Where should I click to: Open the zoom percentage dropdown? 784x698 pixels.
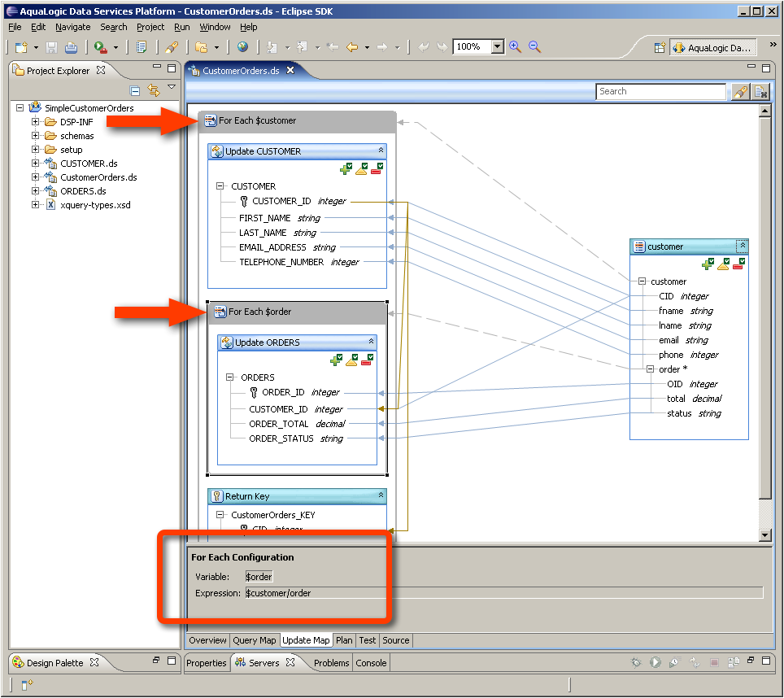[497, 46]
